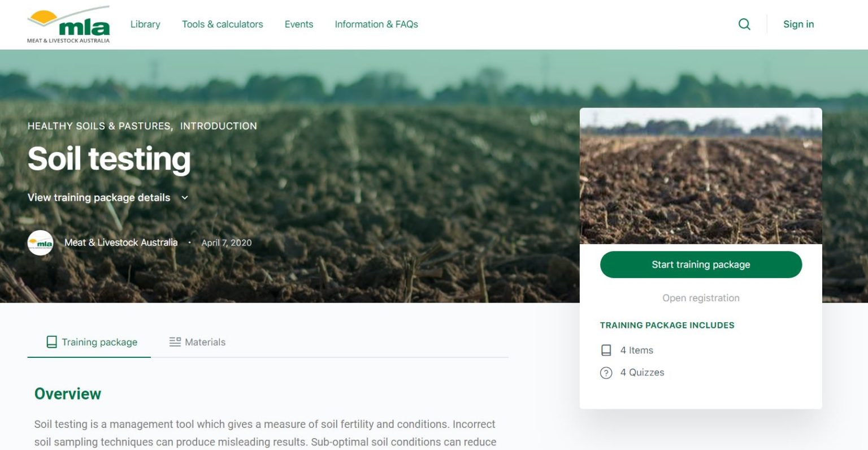Click the book icon beside 4 Items
Image resolution: width=868 pixels, height=450 pixels.
[x=606, y=351]
